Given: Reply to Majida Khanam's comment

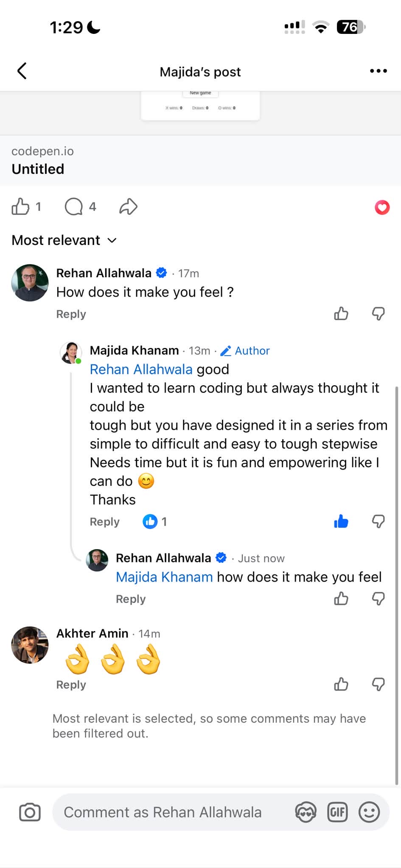Looking at the screenshot, I should click(x=104, y=522).
